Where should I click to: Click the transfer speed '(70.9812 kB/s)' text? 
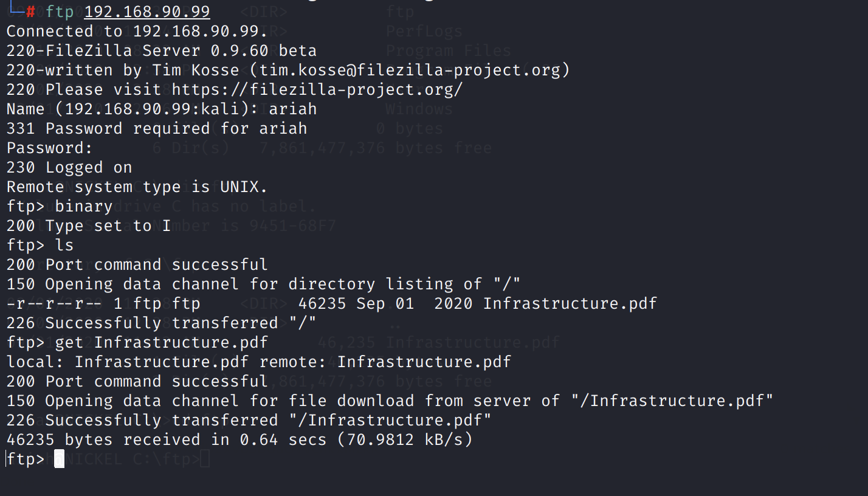tap(404, 439)
